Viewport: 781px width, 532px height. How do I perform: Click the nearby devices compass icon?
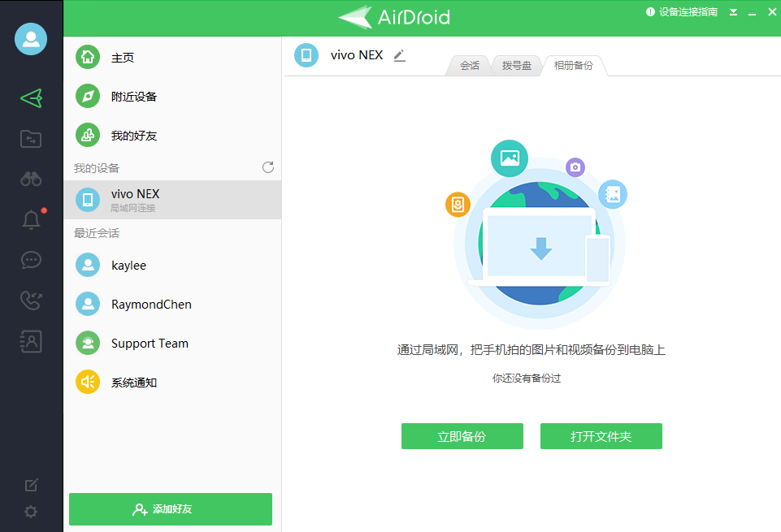pyautogui.click(x=88, y=96)
